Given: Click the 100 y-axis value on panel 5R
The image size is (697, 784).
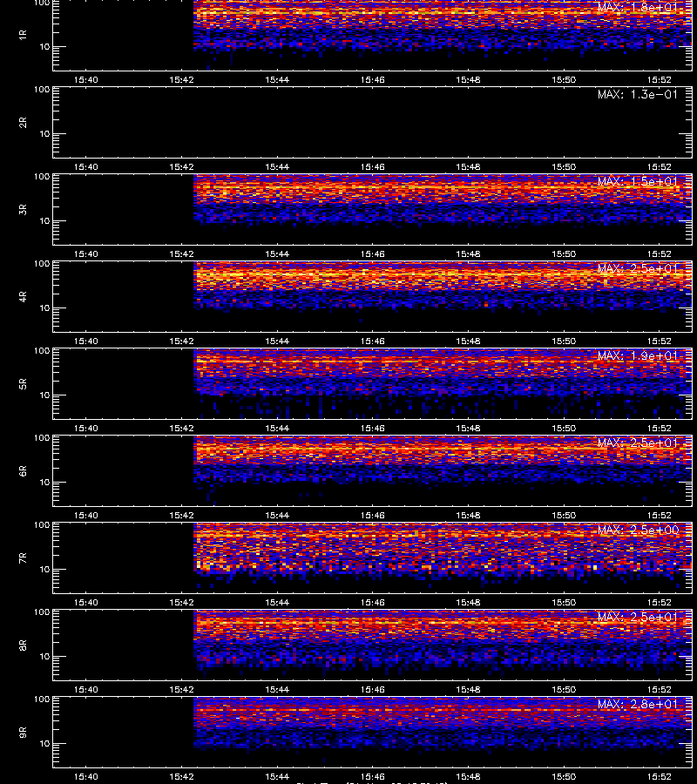Looking at the screenshot, I should click(x=42, y=351).
